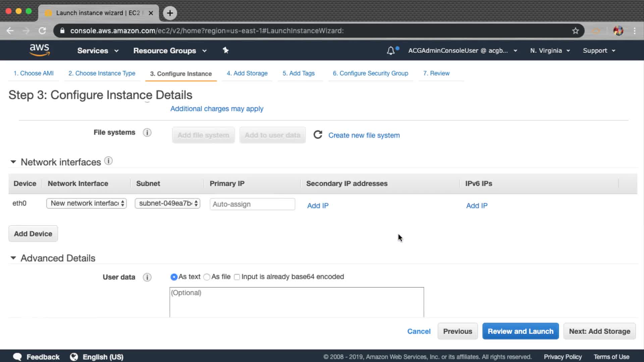Click Create new file system link
This screenshot has height=362, width=644.
pos(364,135)
